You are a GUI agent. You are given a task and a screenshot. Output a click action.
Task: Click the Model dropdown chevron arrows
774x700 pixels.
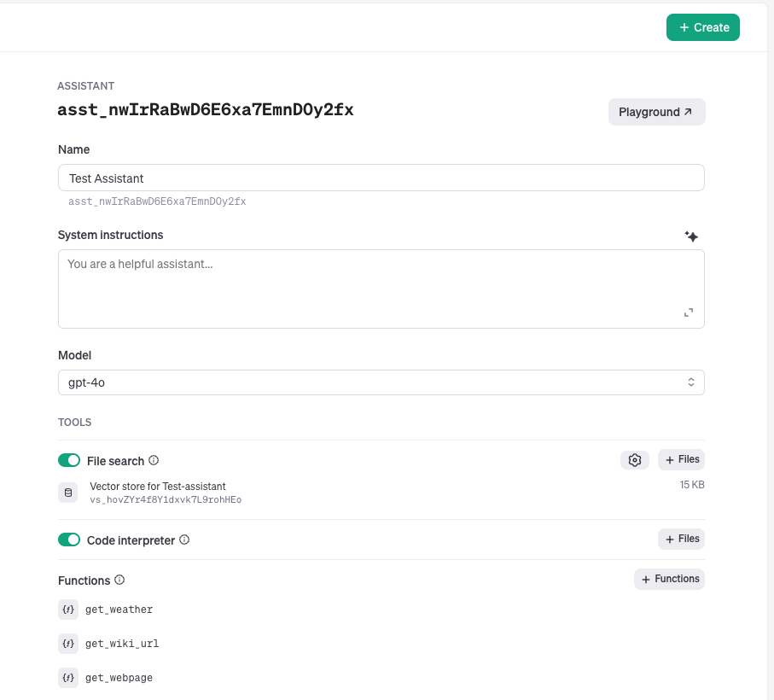click(691, 382)
